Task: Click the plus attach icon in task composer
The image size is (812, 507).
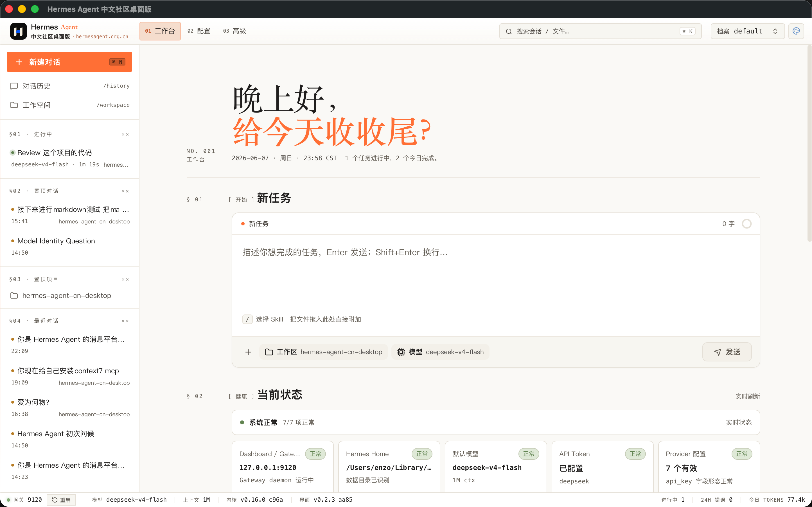Action: pos(248,352)
